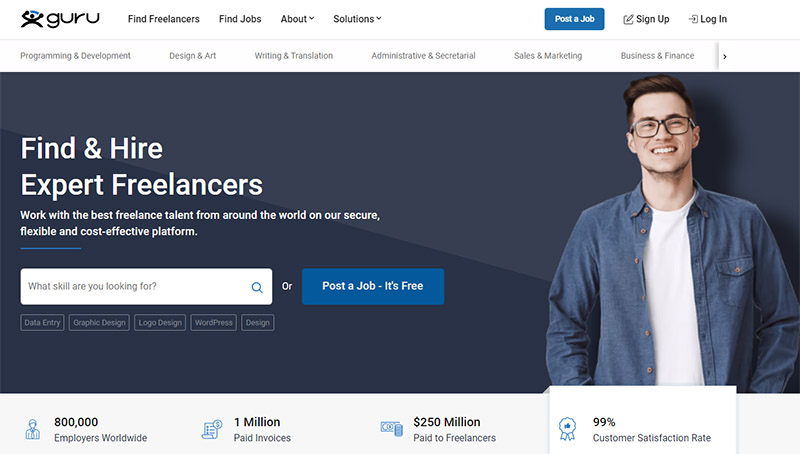The height and width of the screenshot is (454, 800).
Task: Click the smiling freelancer hero photo
Action: 673,235
